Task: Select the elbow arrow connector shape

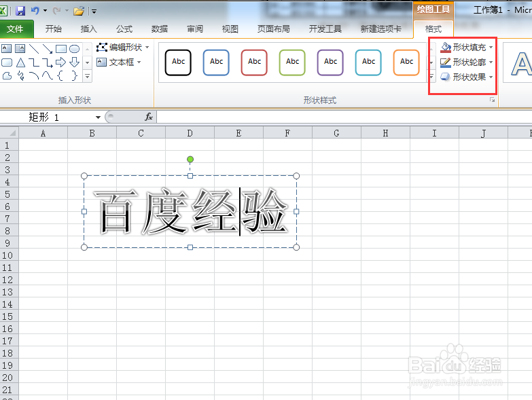Action: click(48, 62)
